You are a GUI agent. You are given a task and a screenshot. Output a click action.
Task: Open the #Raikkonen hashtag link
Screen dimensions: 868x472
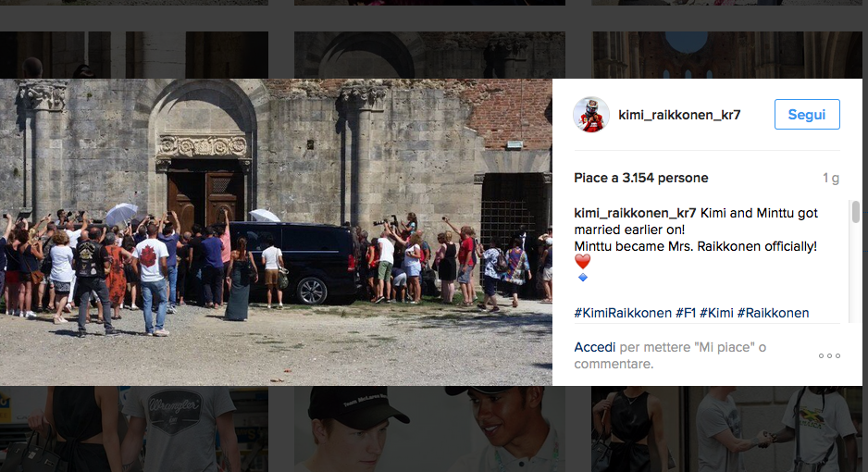click(x=773, y=313)
